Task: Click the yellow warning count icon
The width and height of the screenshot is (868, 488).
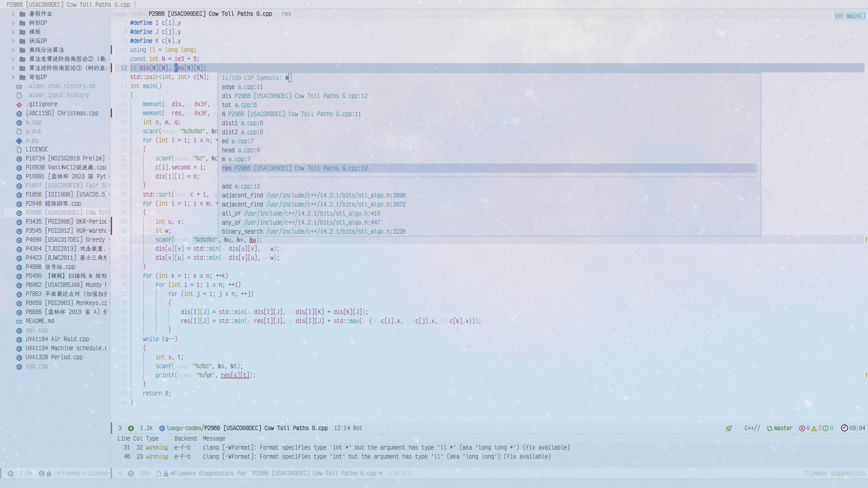Action: 814,428
